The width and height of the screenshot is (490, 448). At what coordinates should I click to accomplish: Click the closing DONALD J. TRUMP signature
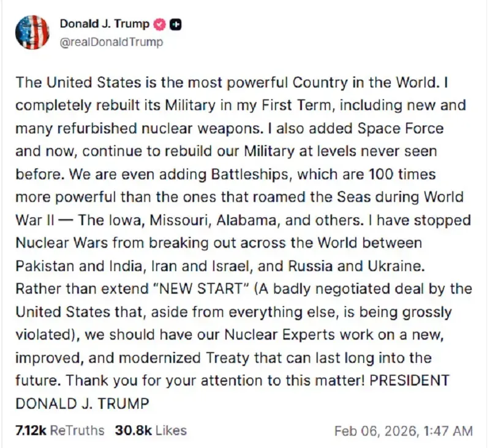point(82,403)
